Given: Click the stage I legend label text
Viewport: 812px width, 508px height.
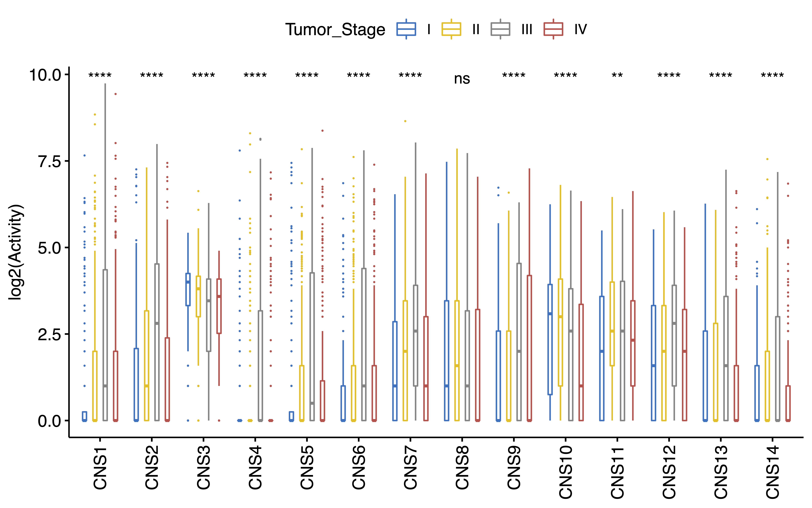Looking at the screenshot, I should point(429,29).
